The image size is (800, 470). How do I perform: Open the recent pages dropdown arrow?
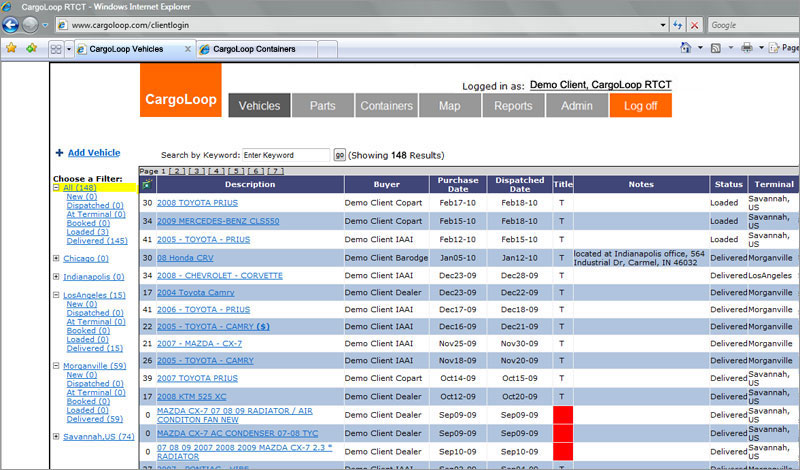(x=45, y=25)
